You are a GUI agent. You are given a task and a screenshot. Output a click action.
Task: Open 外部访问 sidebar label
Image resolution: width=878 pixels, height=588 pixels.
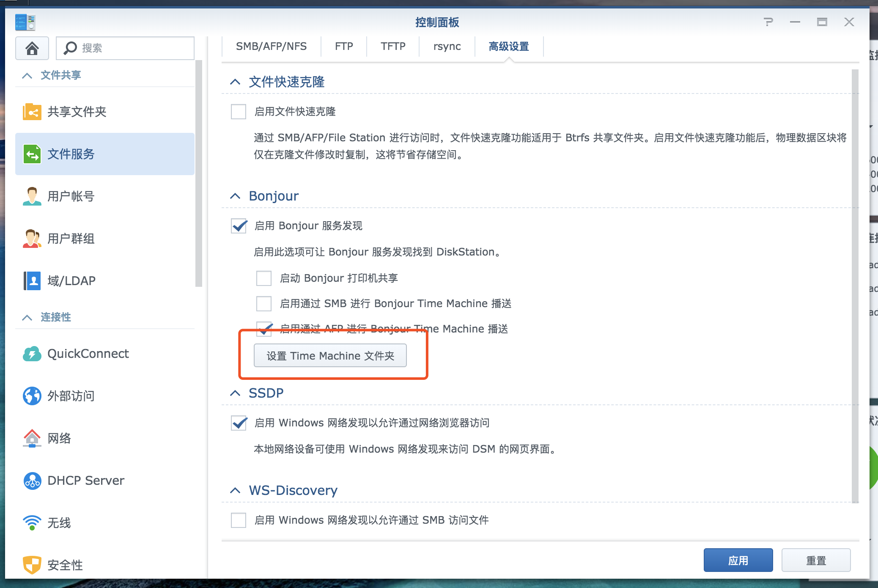pyautogui.click(x=71, y=396)
